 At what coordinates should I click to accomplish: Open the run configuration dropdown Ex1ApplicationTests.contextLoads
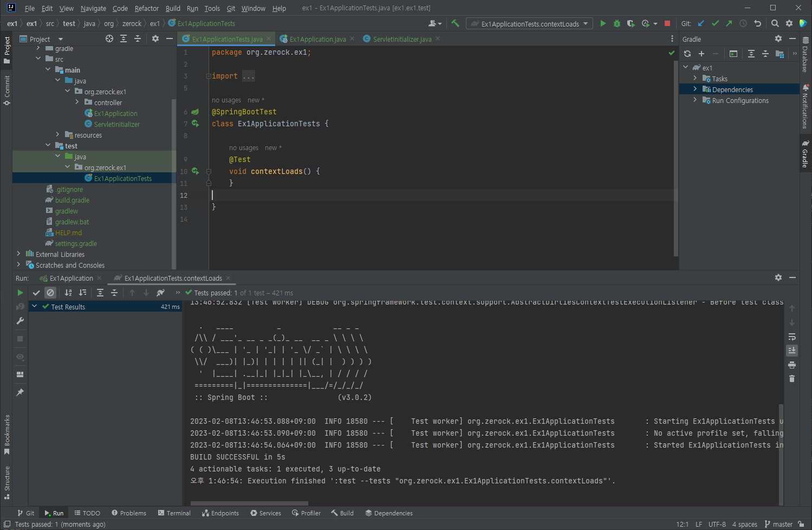tap(530, 24)
